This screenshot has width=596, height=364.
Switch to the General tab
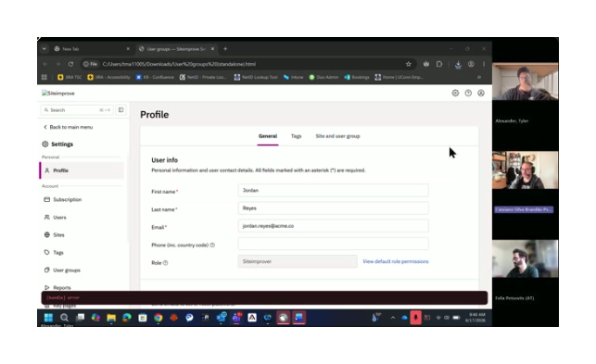pyautogui.click(x=268, y=136)
